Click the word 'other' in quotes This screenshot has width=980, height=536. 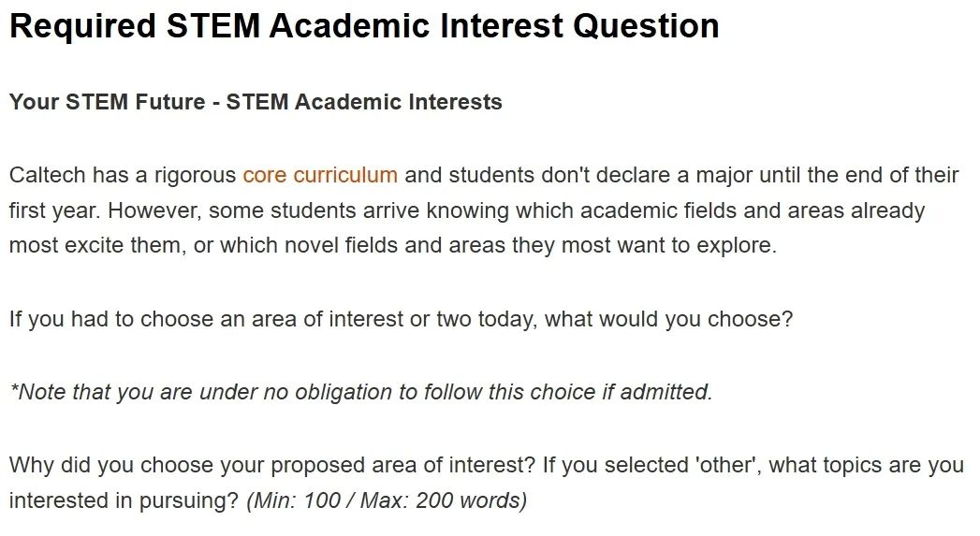pyautogui.click(x=727, y=466)
